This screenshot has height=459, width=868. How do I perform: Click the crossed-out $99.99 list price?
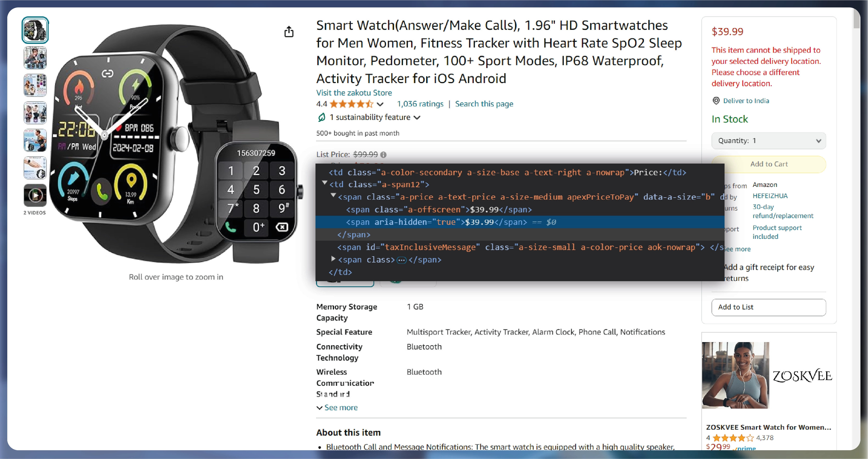coord(365,154)
